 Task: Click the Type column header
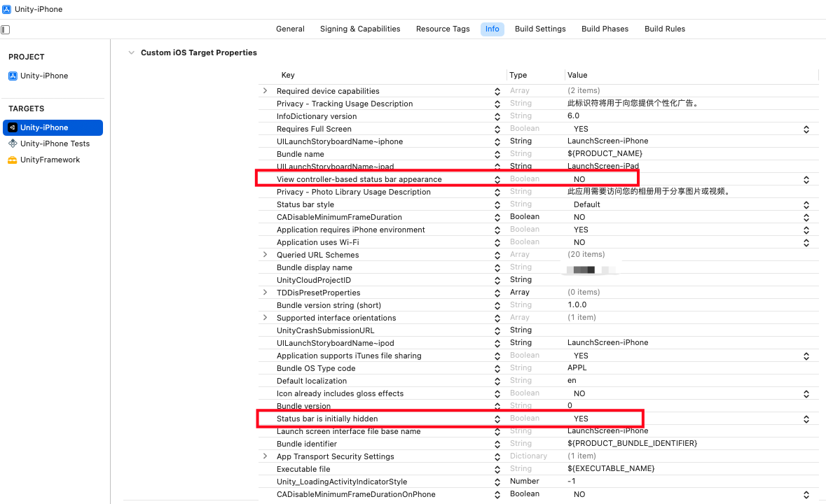(x=518, y=75)
